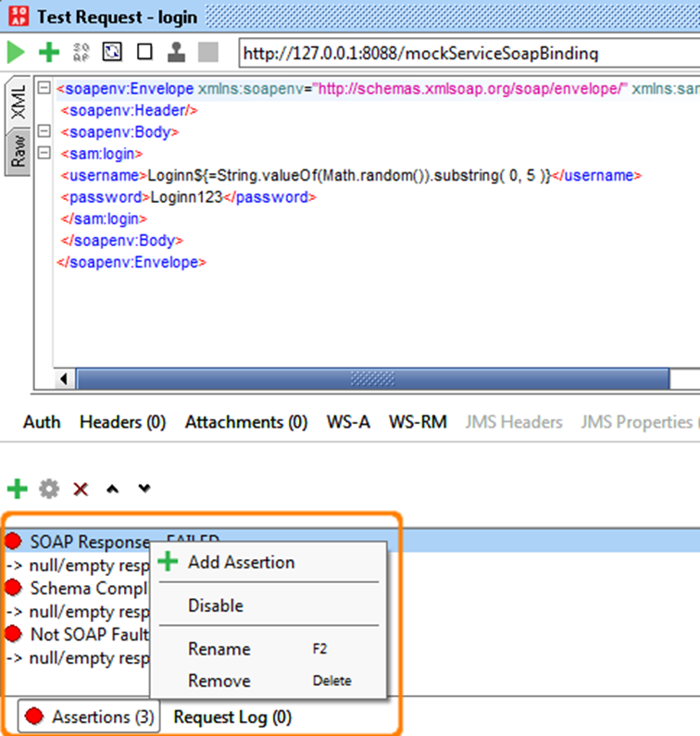
Task: Choose Disable from context menu
Action: [x=269, y=605]
